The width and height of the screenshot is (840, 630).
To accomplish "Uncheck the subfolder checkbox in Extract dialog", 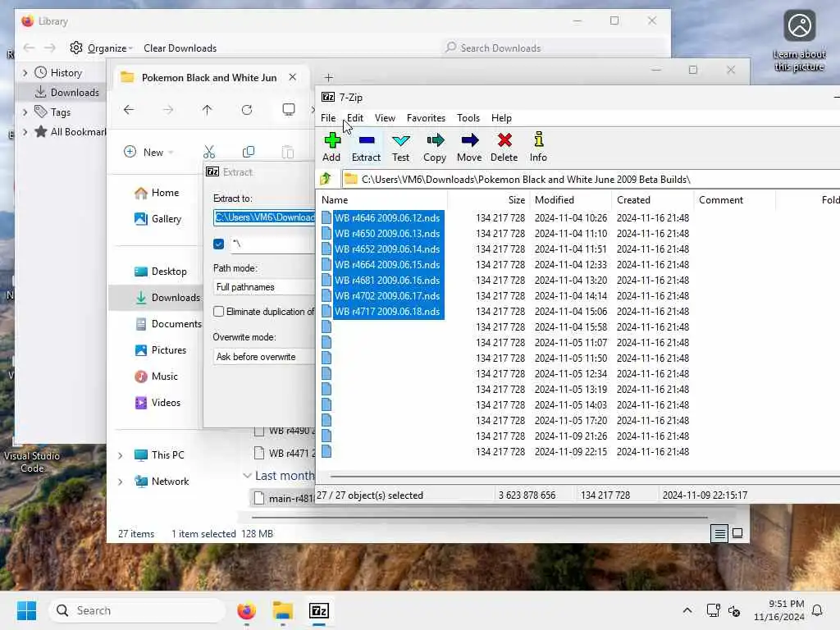I will tap(218, 244).
